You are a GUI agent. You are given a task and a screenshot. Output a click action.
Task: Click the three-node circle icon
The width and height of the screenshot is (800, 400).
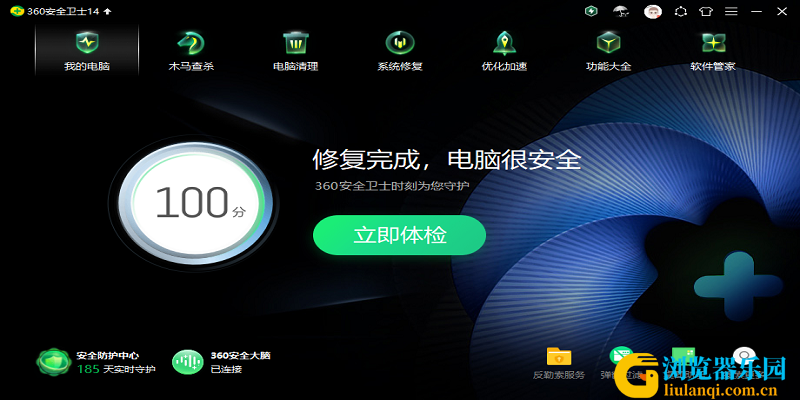click(x=681, y=11)
